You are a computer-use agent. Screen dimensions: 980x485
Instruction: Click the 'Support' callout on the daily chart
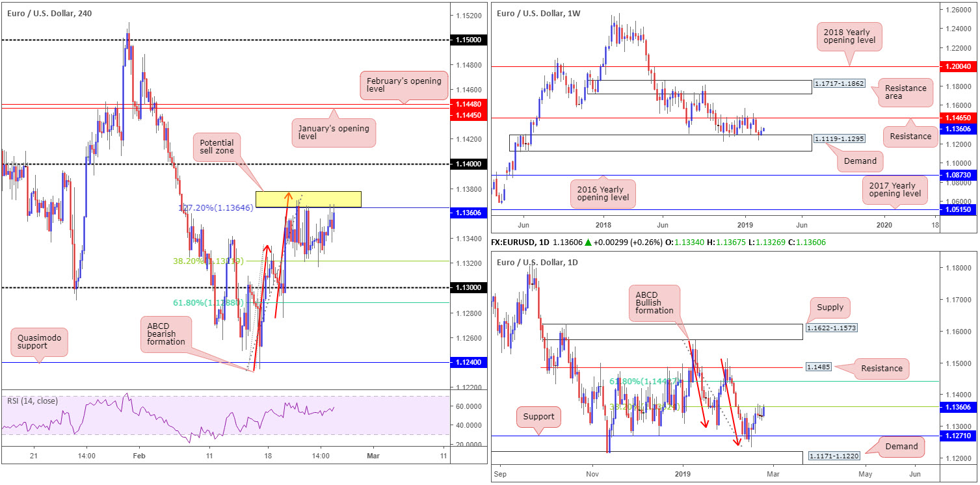539,416
